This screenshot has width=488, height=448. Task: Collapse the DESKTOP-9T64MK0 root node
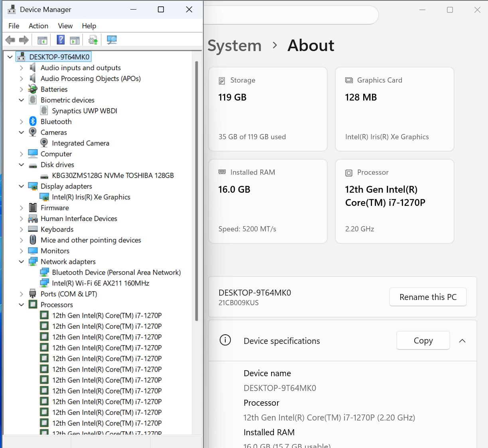(x=10, y=57)
